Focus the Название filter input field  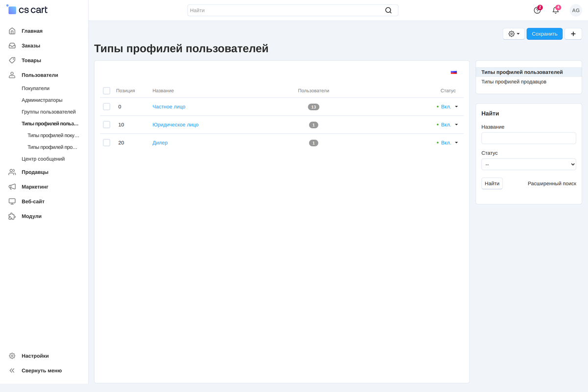(x=529, y=138)
